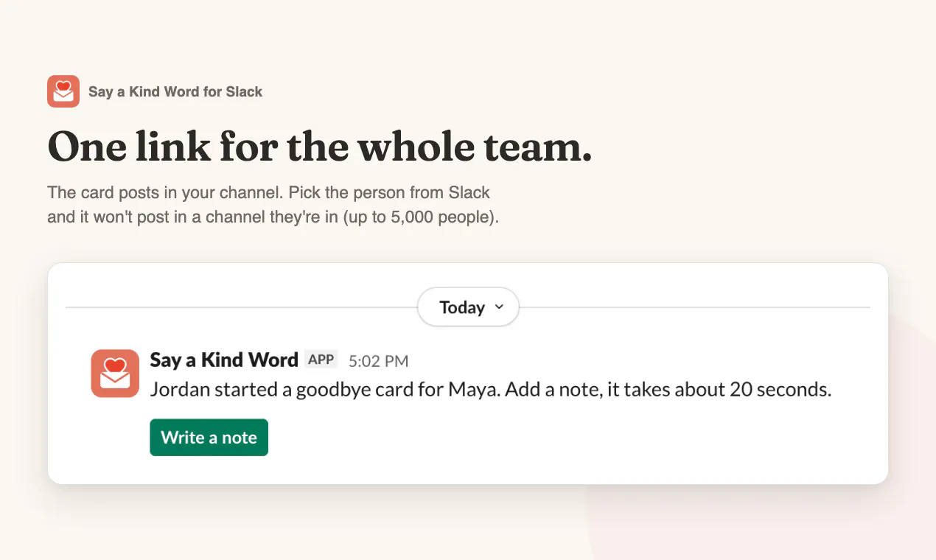Viewport: 936px width, 560px height.
Task: Open the Today date dropdown
Action: coord(468,307)
